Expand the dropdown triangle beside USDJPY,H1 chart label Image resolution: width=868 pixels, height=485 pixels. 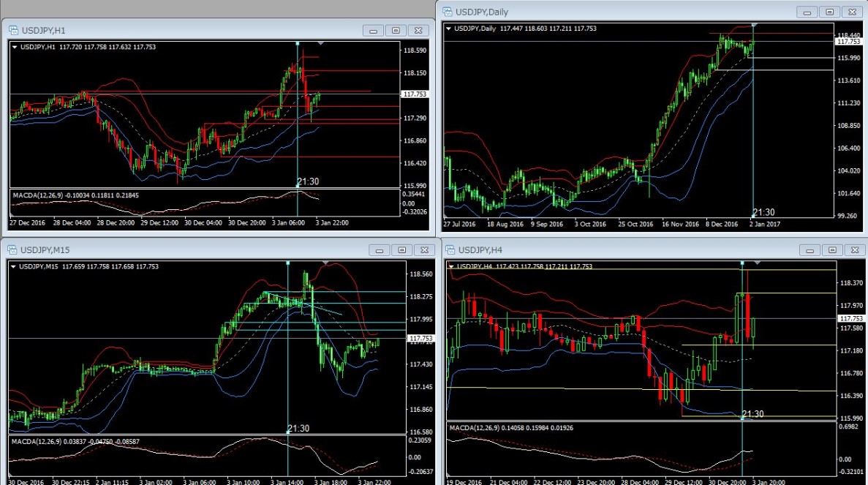pos(15,47)
